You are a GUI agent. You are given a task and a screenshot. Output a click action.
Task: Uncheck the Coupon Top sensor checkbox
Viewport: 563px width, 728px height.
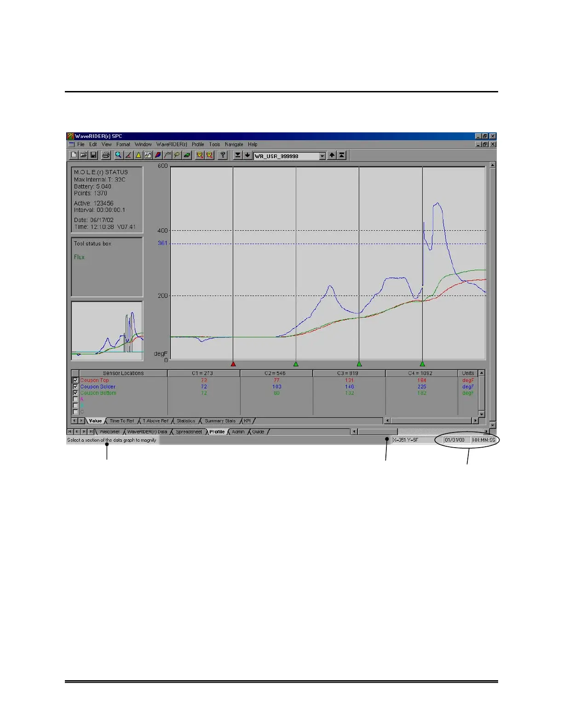pyautogui.click(x=75, y=381)
